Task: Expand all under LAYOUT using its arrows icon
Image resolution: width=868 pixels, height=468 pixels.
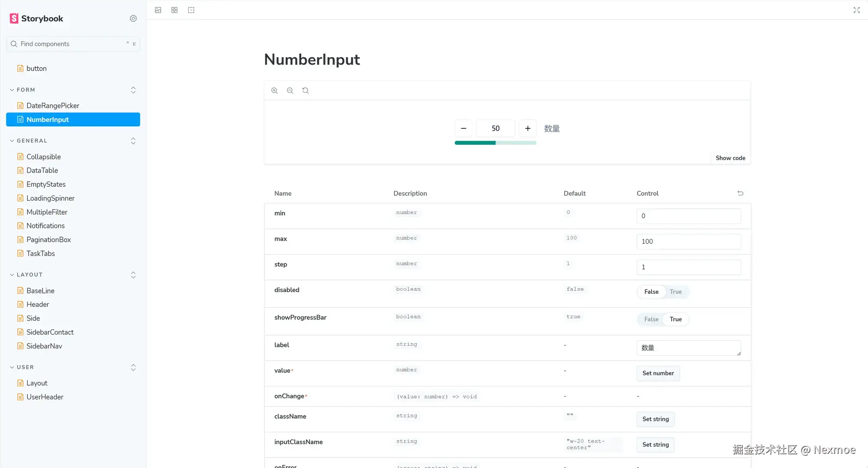Action: click(133, 275)
